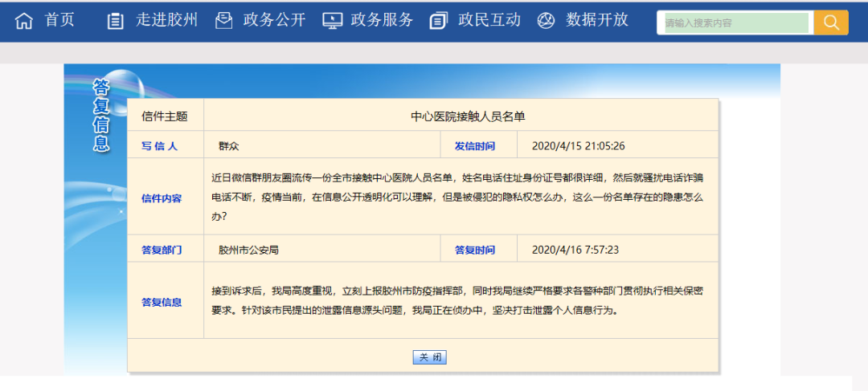Click the clipboard icon beside 走进胶州
This screenshot has width=868, height=391.
[115, 22]
